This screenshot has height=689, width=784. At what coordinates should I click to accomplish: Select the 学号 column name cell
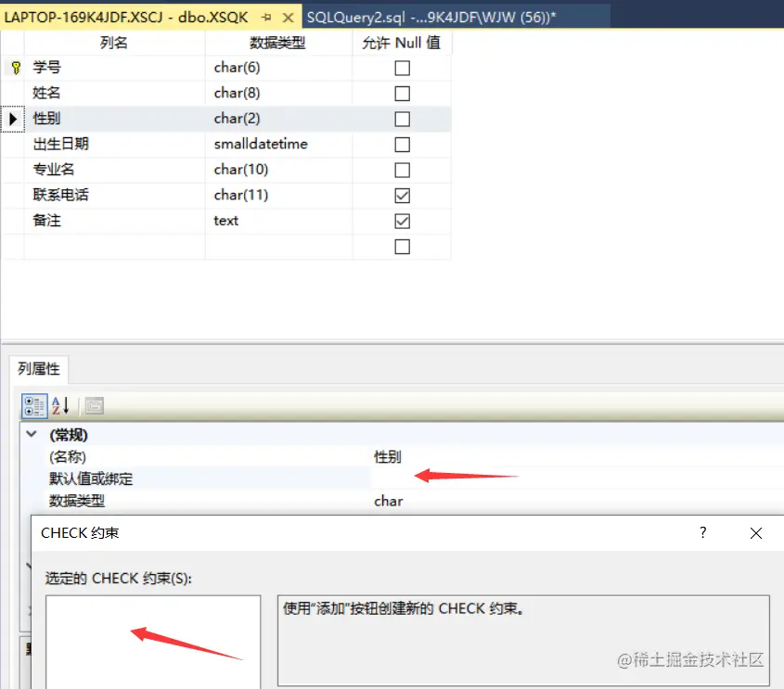click(x=114, y=68)
